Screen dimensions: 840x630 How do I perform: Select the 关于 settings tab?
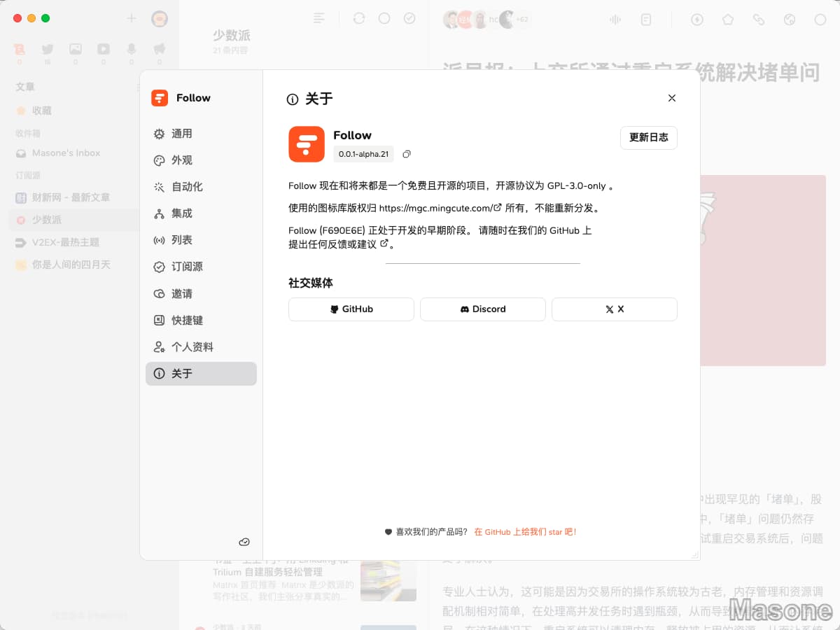tap(201, 374)
